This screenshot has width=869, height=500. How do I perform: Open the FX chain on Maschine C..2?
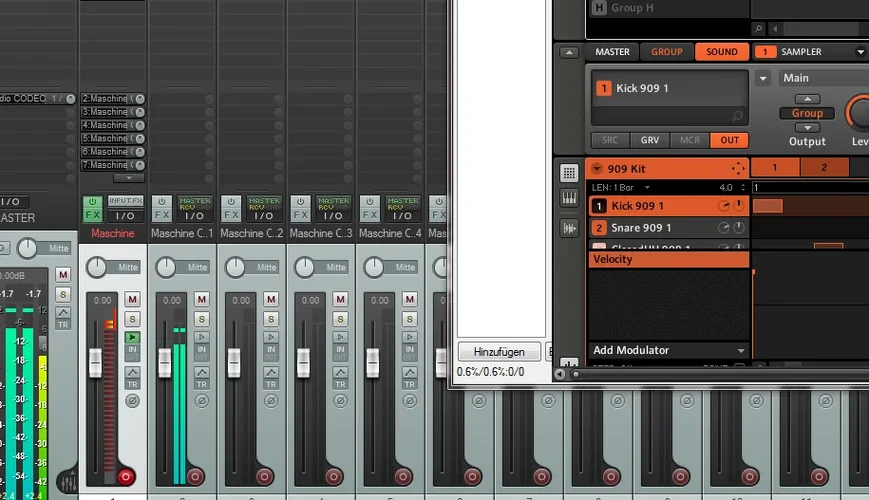click(232, 215)
